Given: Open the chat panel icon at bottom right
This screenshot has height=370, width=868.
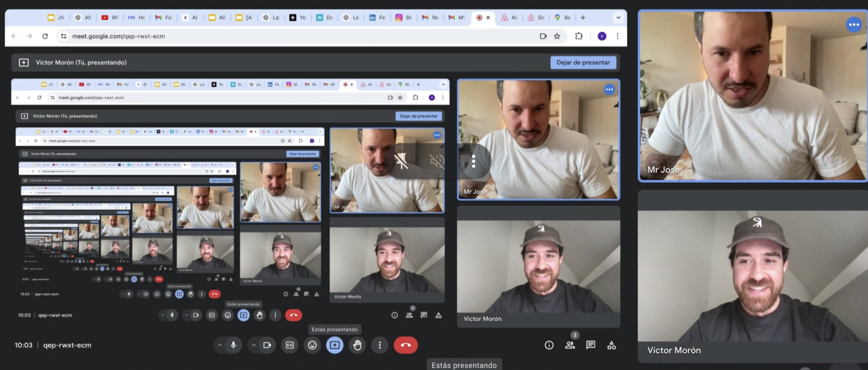Looking at the screenshot, I should click(590, 345).
